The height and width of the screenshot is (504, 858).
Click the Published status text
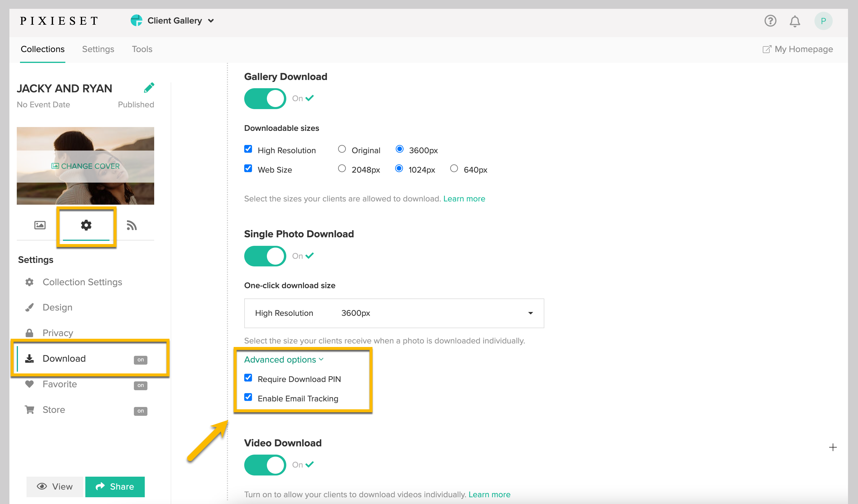136,104
